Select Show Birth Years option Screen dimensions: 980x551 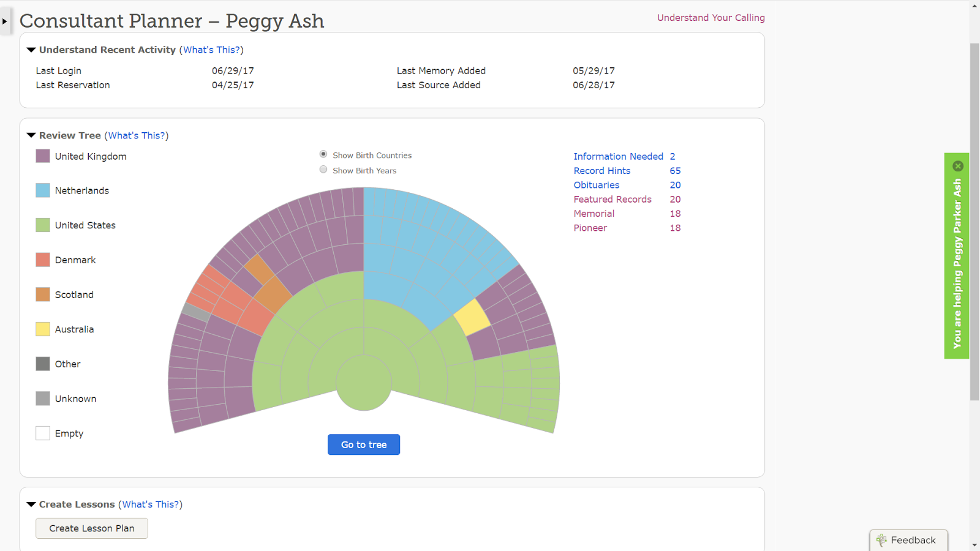[x=323, y=170]
